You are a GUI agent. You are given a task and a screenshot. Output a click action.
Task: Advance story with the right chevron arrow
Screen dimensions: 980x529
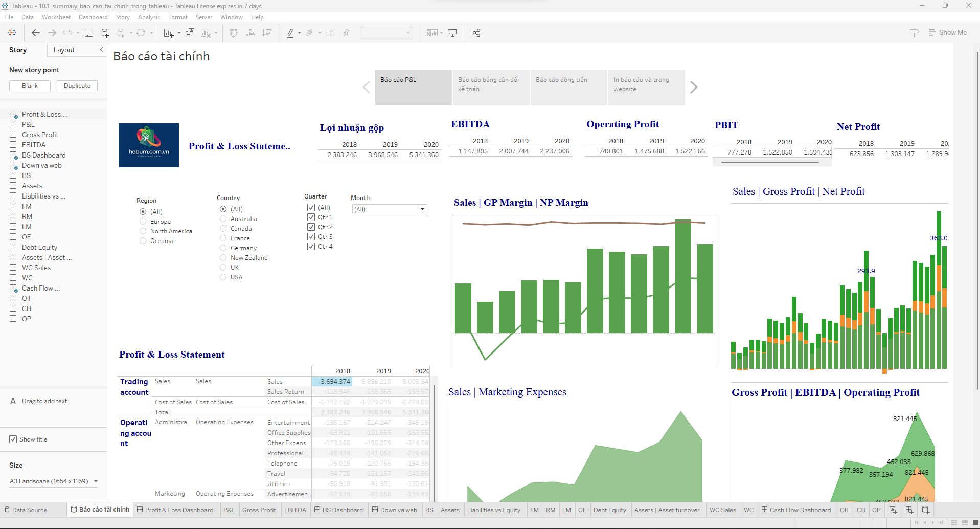pyautogui.click(x=694, y=87)
